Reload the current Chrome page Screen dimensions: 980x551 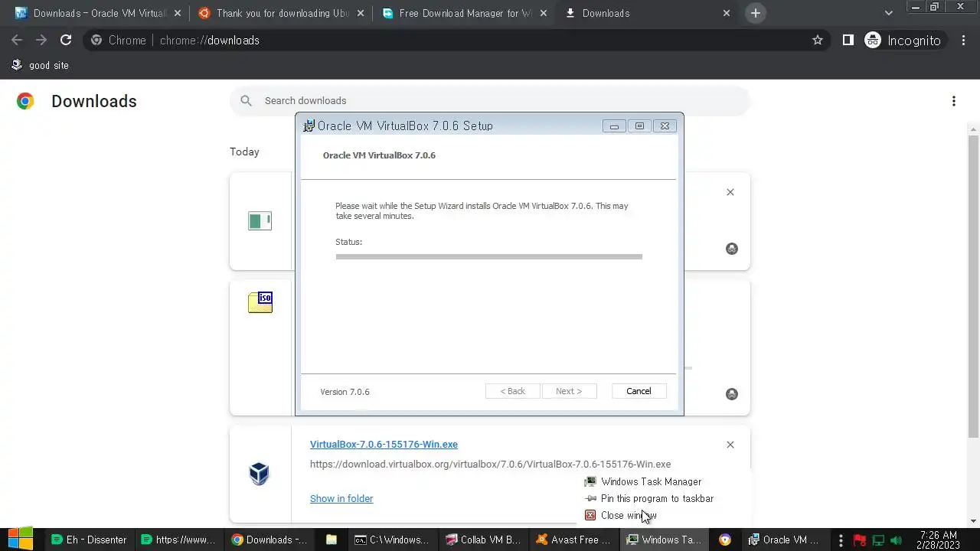pyautogui.click(x=66, y=40)
